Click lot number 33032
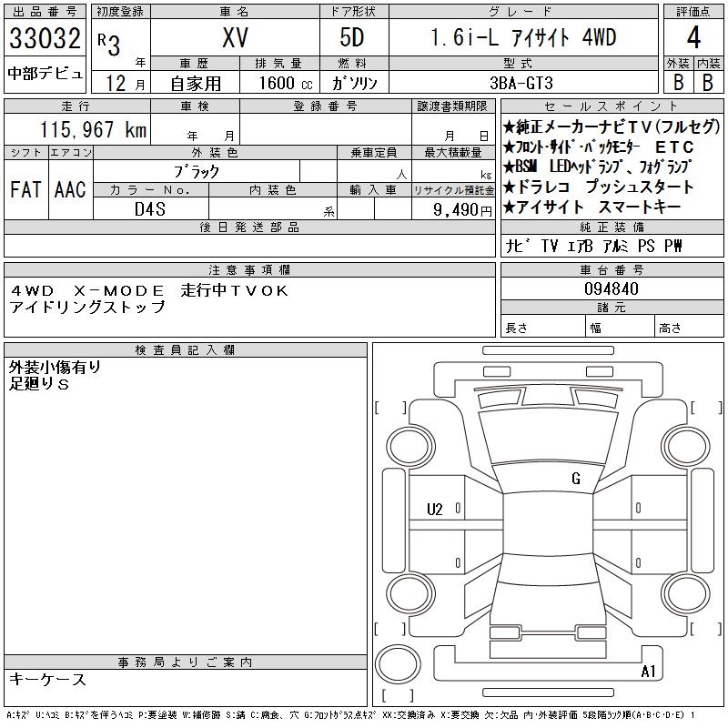The height and width of the screenshot is (728, 728). 45,38
